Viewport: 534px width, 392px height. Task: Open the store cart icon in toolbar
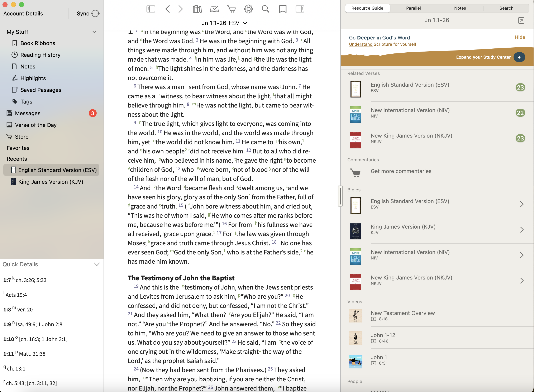click(231, 9)
